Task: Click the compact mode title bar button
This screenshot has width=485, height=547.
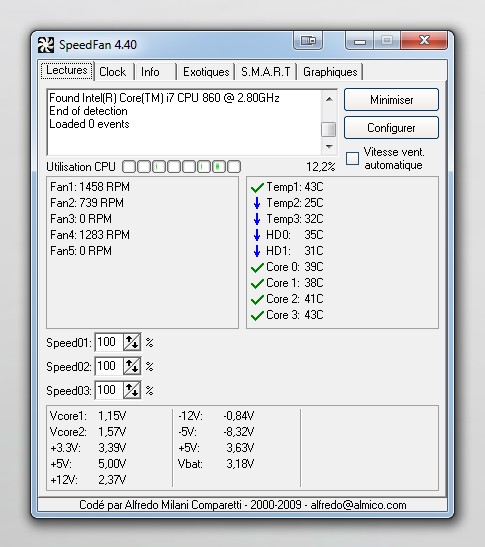Action: (308, 40)
